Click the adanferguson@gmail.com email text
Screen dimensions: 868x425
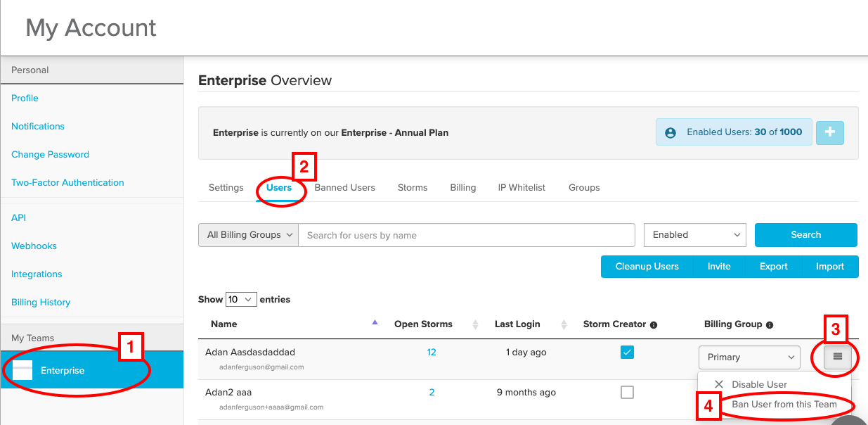[x=261, y=367]
